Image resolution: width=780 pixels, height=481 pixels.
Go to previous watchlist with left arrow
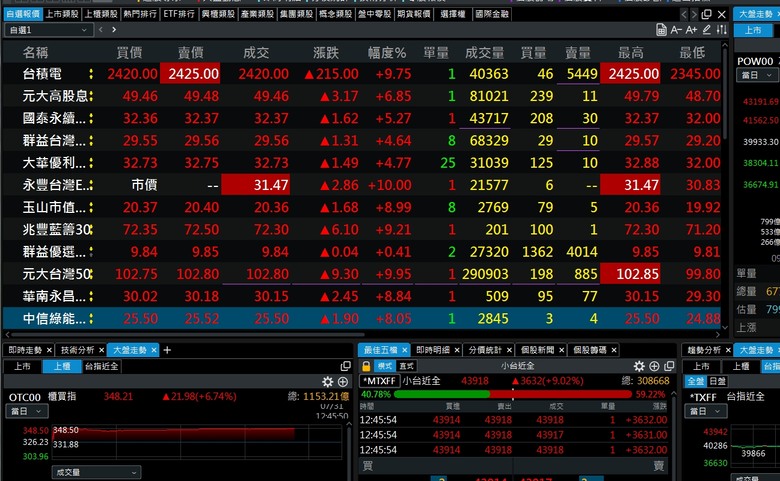pyautogui.click(x=100, y=30)
